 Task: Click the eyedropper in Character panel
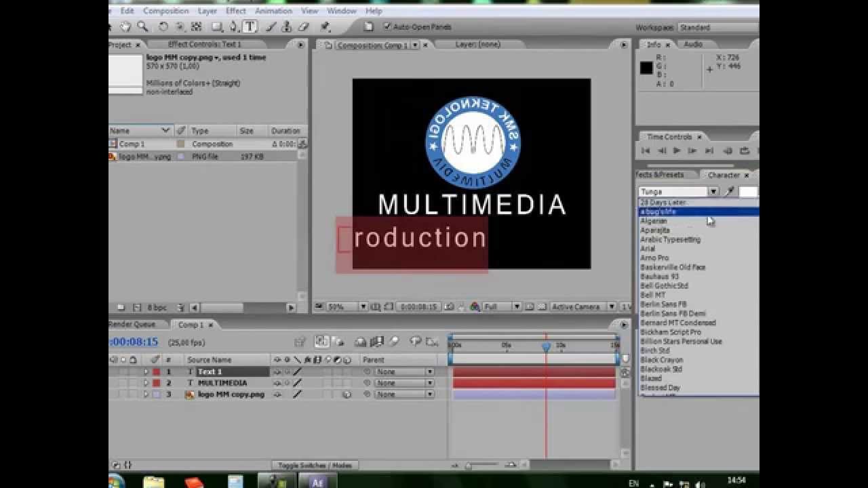pos(730,192)
